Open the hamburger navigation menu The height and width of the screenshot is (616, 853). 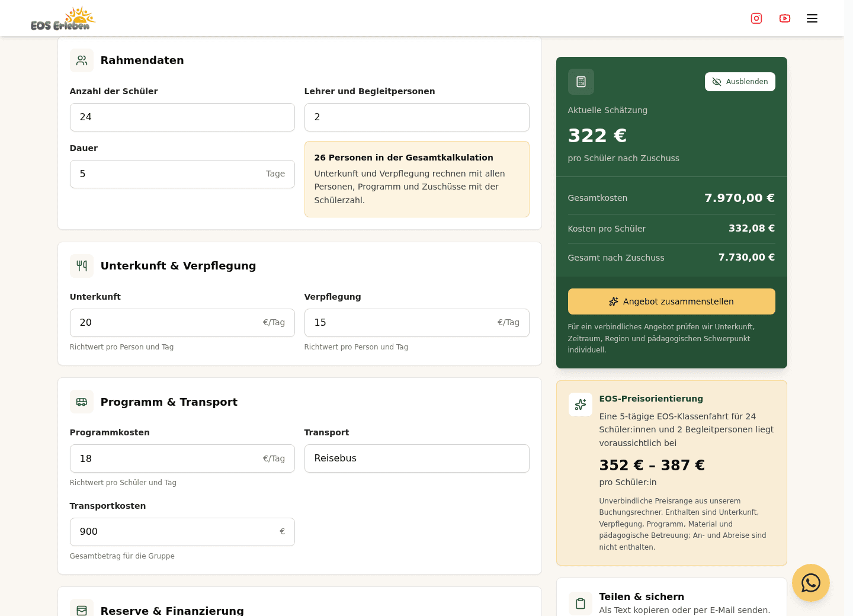pyautogui.click(x=812, y=18)
